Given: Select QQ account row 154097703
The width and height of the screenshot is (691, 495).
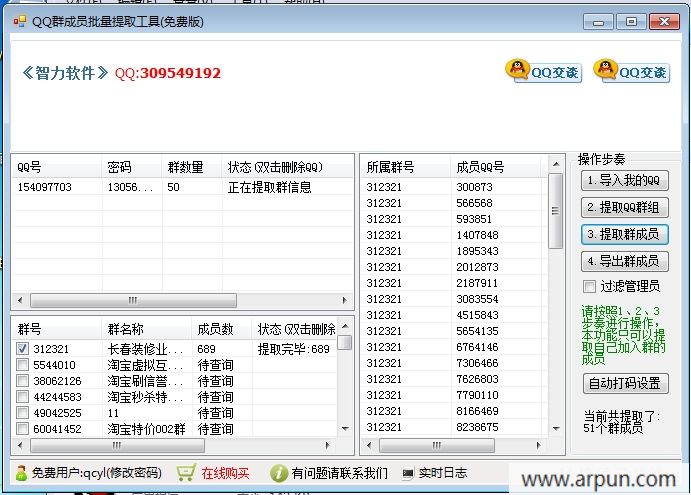Looking at the screenshot, I should (x=183, y=187).
